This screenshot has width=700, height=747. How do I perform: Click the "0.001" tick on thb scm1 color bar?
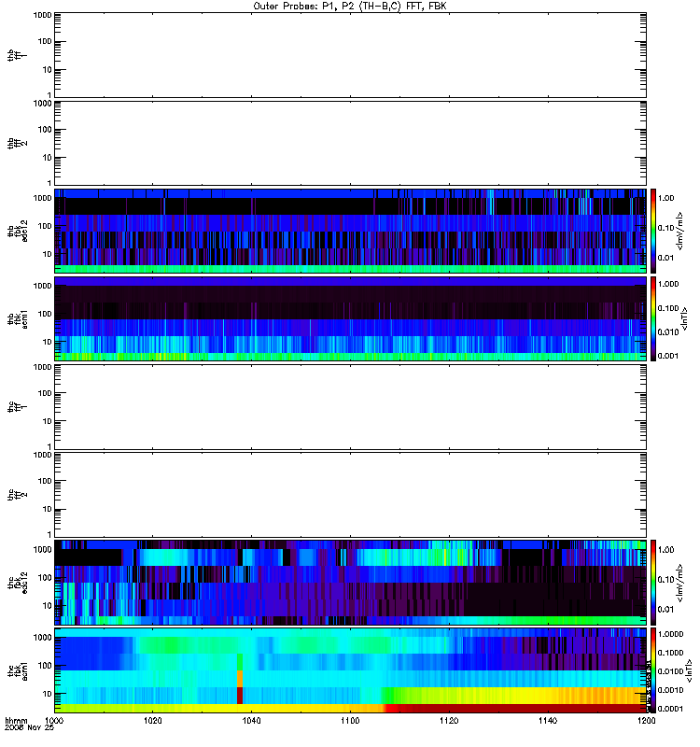668,356
